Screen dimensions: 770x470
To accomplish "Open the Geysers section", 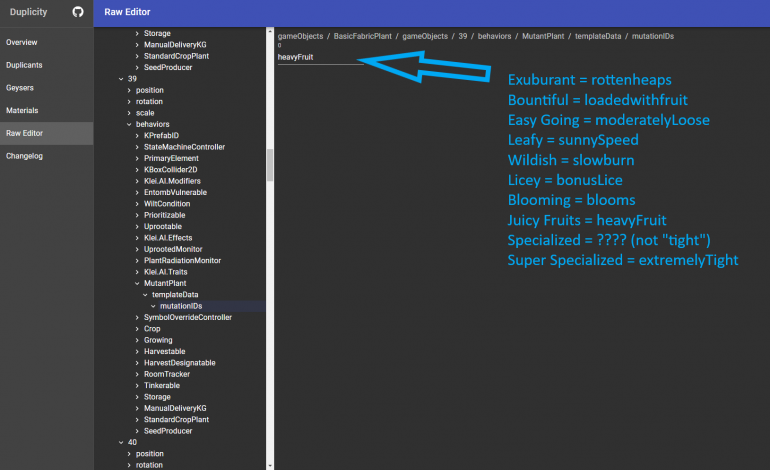I will point(20,88).
